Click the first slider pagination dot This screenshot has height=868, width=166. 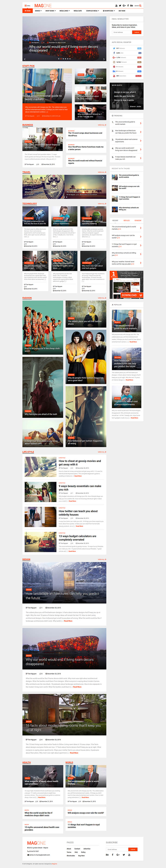tap(59, 59)
